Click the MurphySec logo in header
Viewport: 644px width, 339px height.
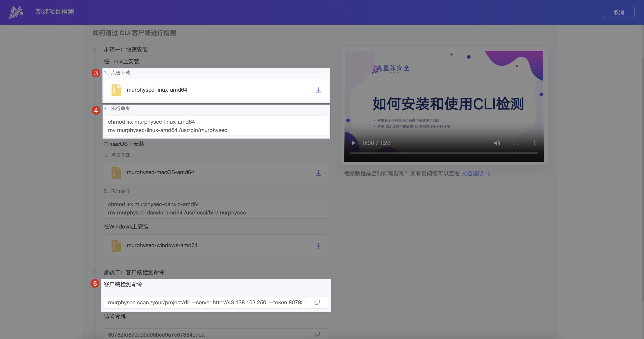tap(16, 12)
